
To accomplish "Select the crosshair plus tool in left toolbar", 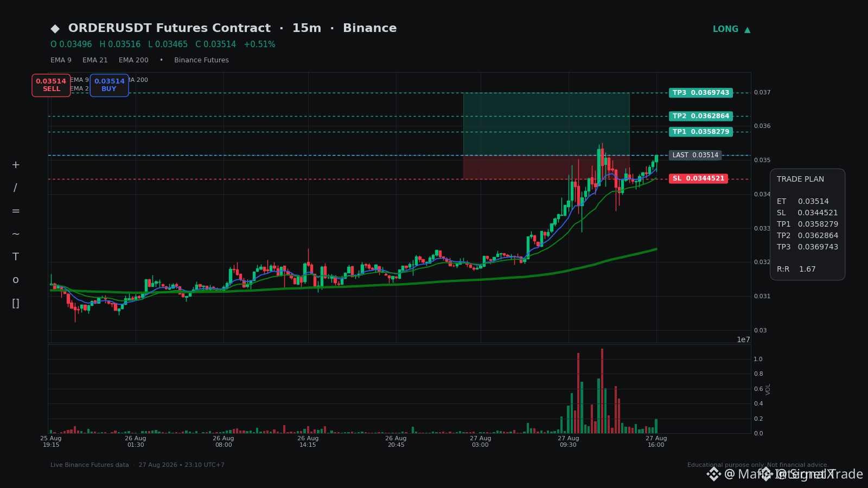I will coord(16,165).
